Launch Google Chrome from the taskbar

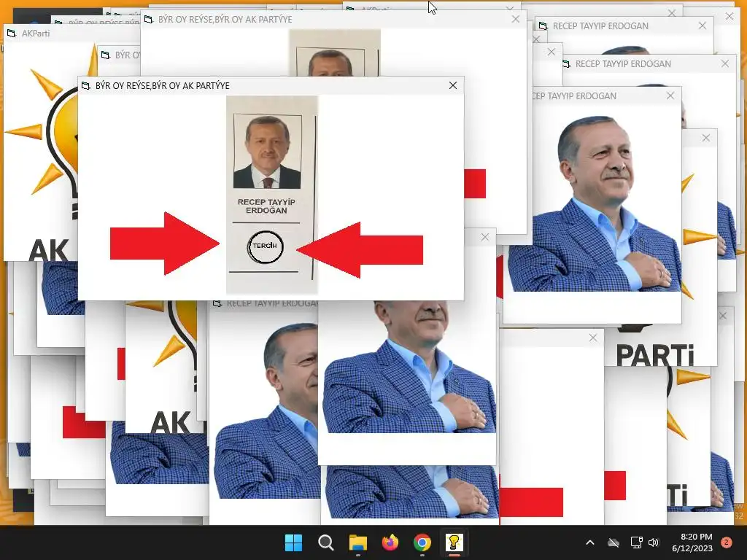pos(422,542)
